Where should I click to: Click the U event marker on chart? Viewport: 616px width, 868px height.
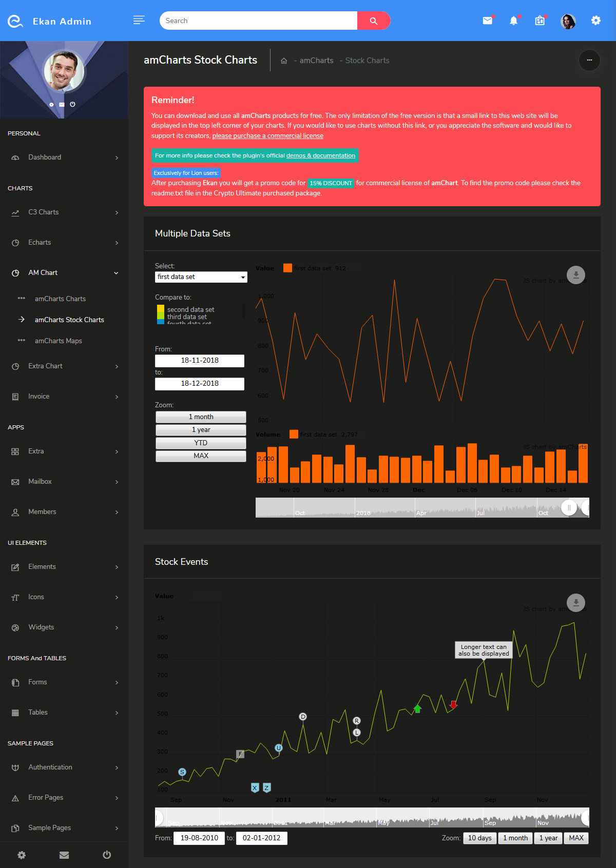tap(279, 748)
